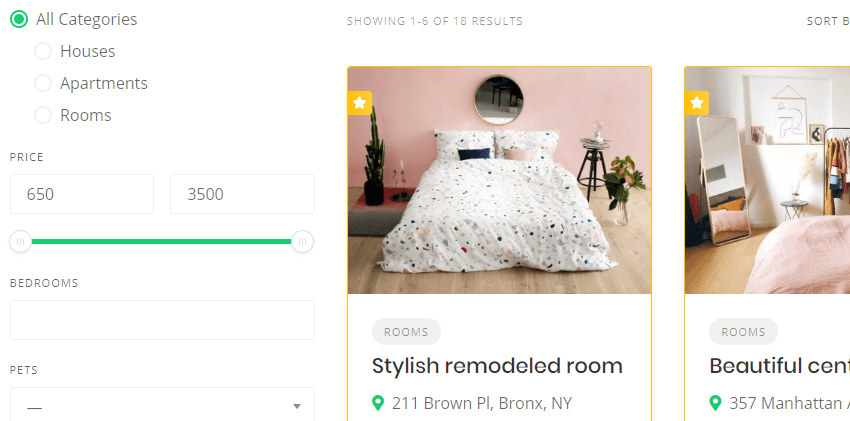Open the Beautiful listing title link
The width and height of the screenshot is (850, 421).
point(779,366)
